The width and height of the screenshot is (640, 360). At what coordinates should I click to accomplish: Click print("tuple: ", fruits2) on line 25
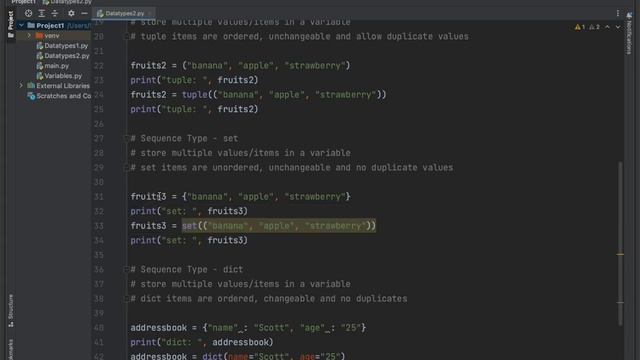click(194, 109)
